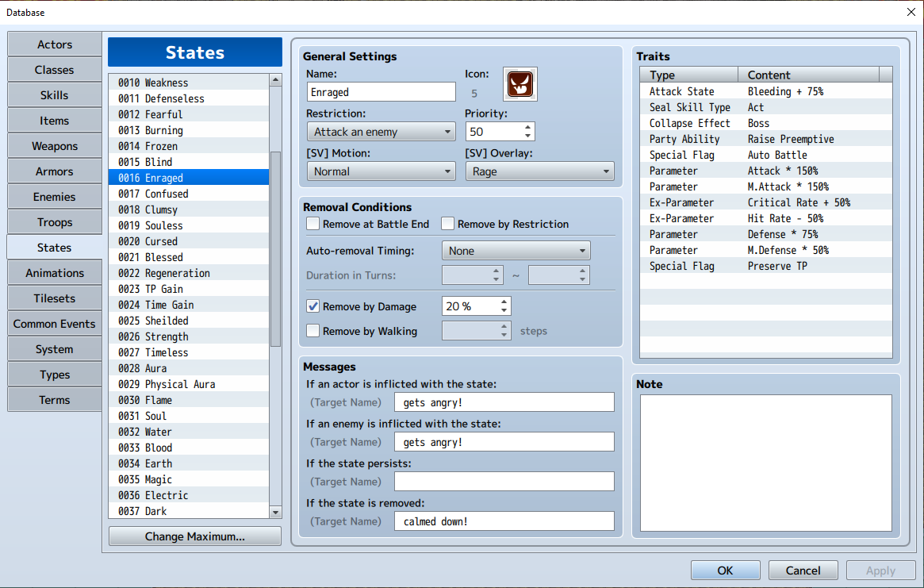The image size is (924, 588).
Task: Open the [SV] Overlay dropdown
Action: click(540, 171)
